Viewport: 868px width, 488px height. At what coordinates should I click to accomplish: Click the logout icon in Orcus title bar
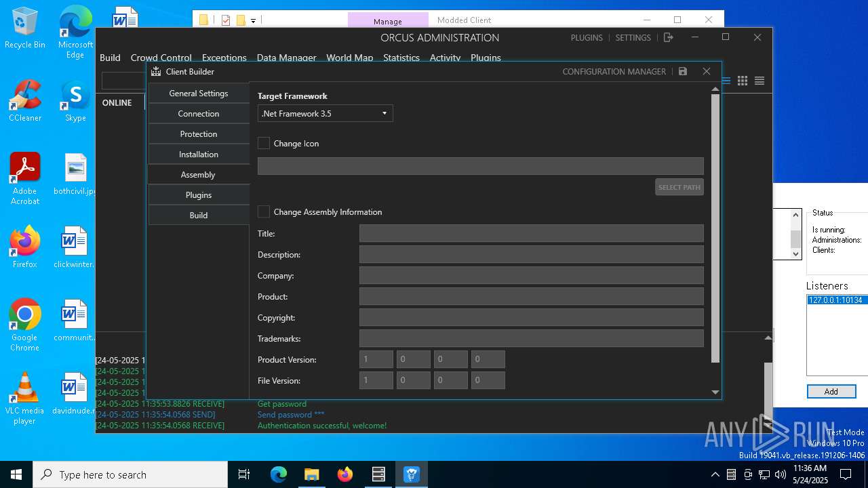tap(668, 37)
